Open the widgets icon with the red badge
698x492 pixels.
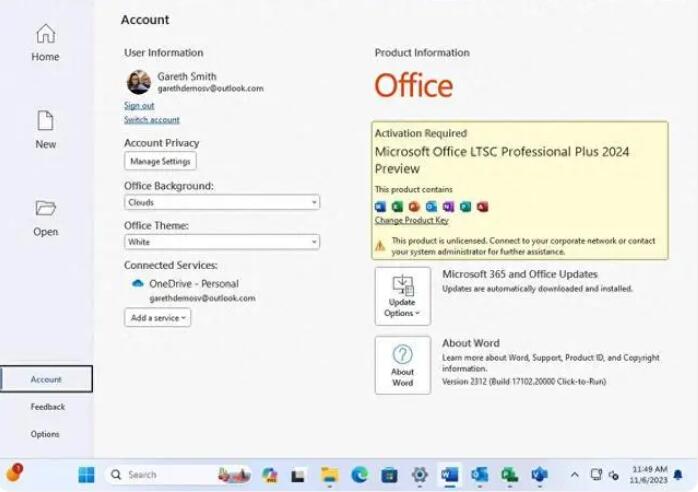coord(14,473)
